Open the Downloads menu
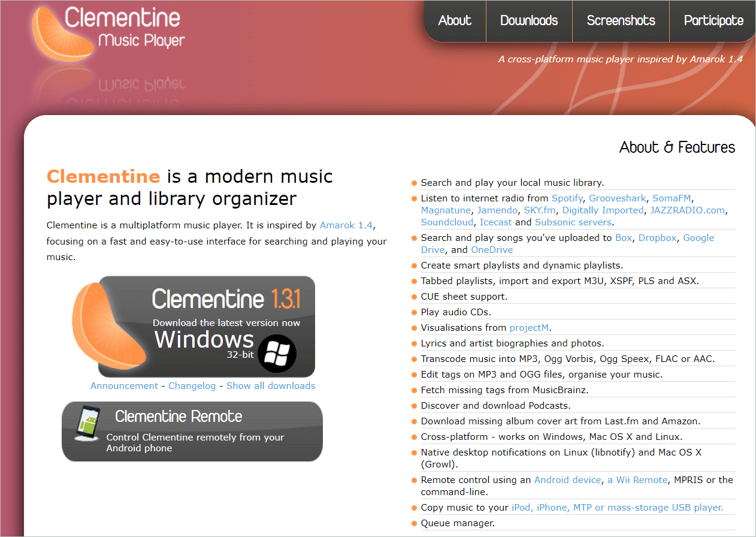756x537 pixels. point(529,20)
